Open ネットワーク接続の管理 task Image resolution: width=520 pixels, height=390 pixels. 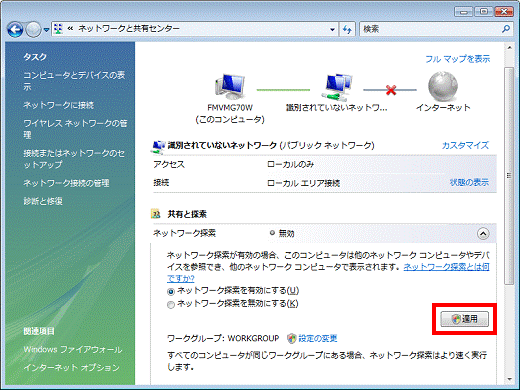tap(66, 183)
